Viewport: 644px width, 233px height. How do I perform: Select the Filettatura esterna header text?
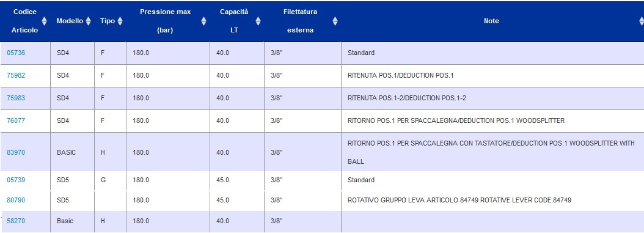[x=300, y=21]
